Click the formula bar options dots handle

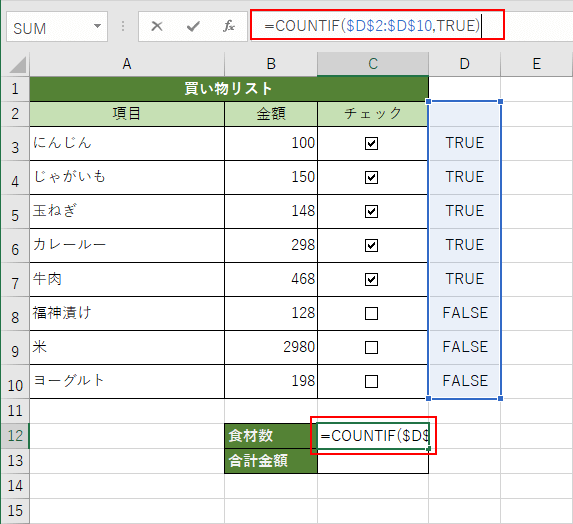click(x=123, y=26)
